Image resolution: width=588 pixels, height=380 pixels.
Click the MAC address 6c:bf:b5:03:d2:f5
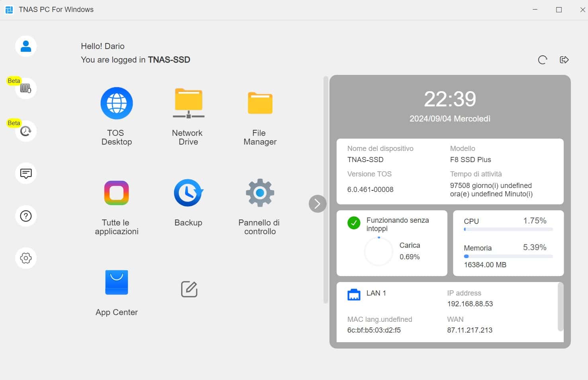[374, 330]
